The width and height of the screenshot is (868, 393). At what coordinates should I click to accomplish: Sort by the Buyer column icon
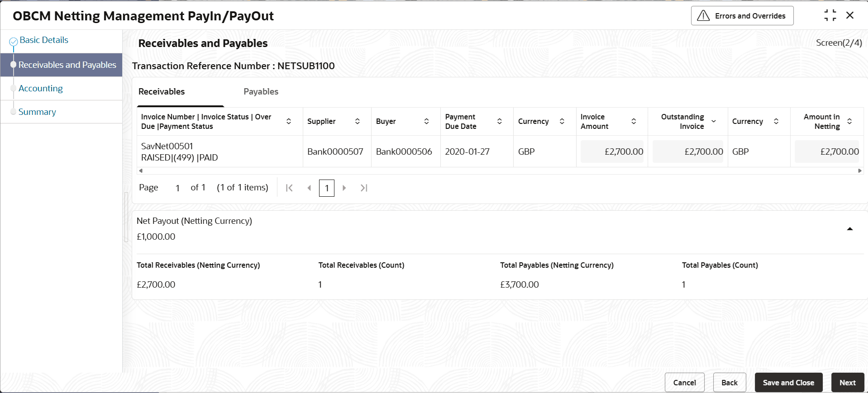[x=426, y=121]
